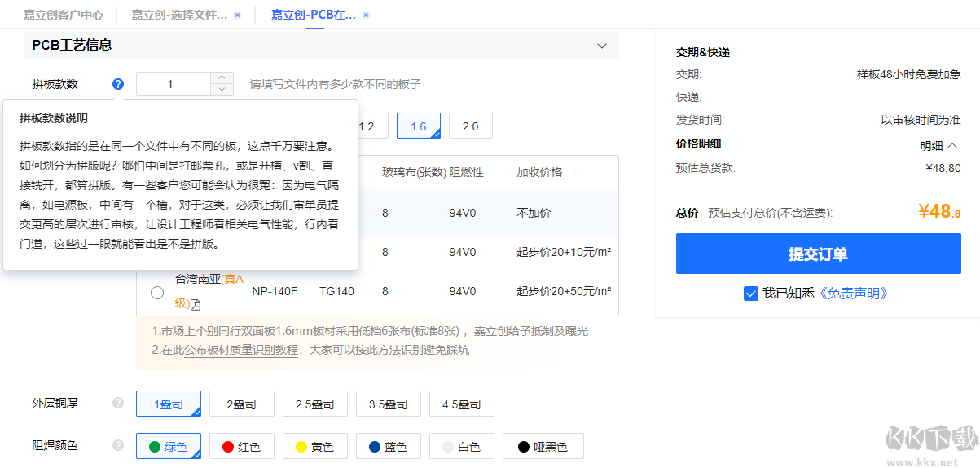Click the blue help icon beside 拼板款数

point(118,84)
